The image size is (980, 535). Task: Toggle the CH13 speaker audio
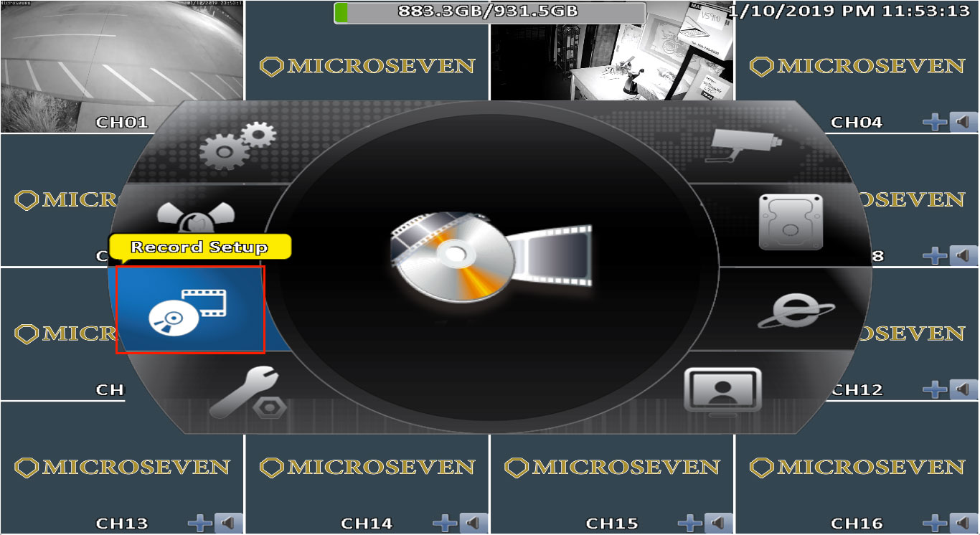tap(228, 523)
